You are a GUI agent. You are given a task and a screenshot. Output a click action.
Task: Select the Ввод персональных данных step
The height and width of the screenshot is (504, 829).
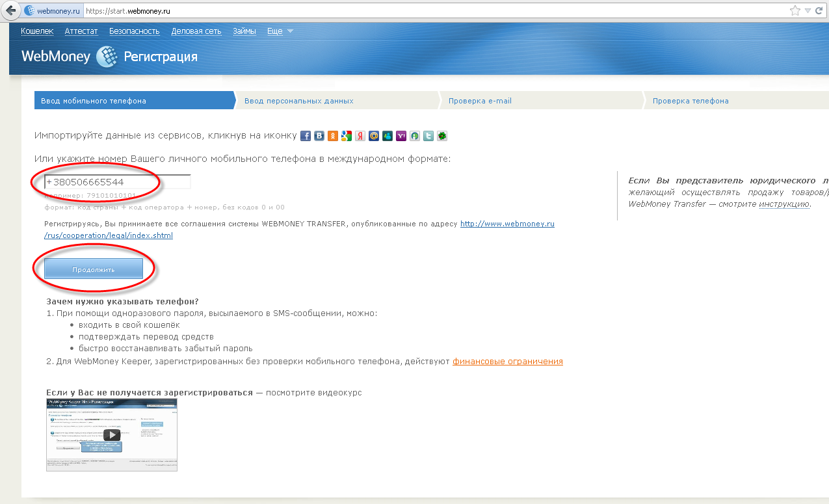(337, 101)
